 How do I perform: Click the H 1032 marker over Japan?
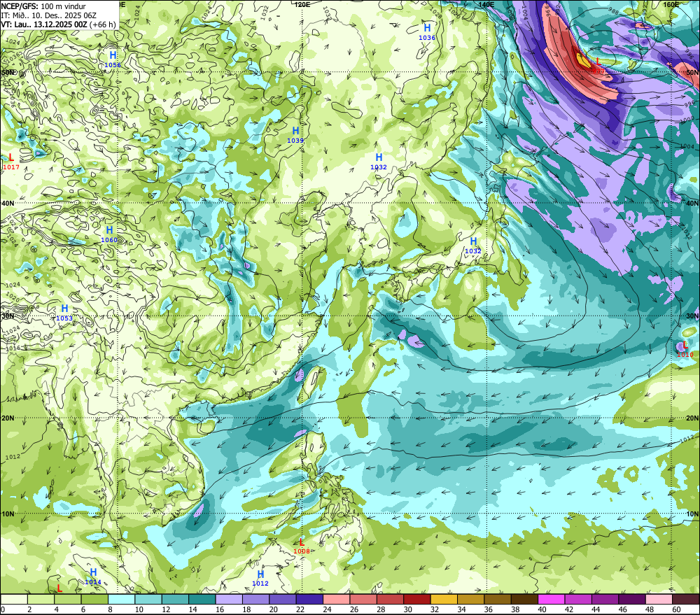coord(473,246)
